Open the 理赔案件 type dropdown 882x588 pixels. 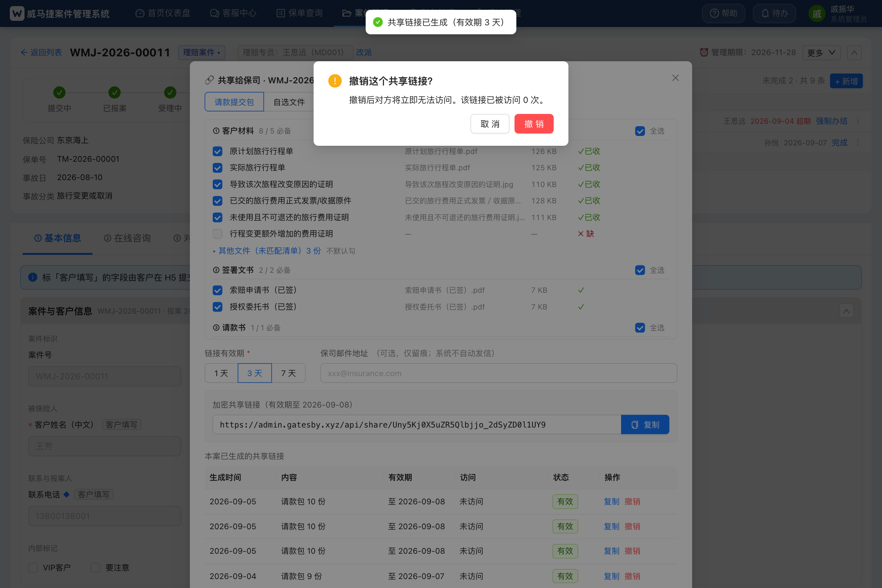pyautogui.click(x=201, y=52)
